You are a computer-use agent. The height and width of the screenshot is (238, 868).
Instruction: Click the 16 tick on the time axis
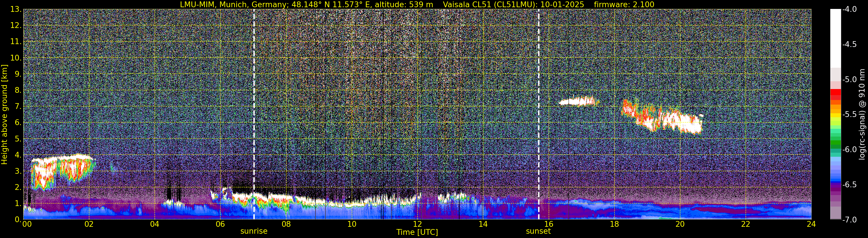click(548, 224)
